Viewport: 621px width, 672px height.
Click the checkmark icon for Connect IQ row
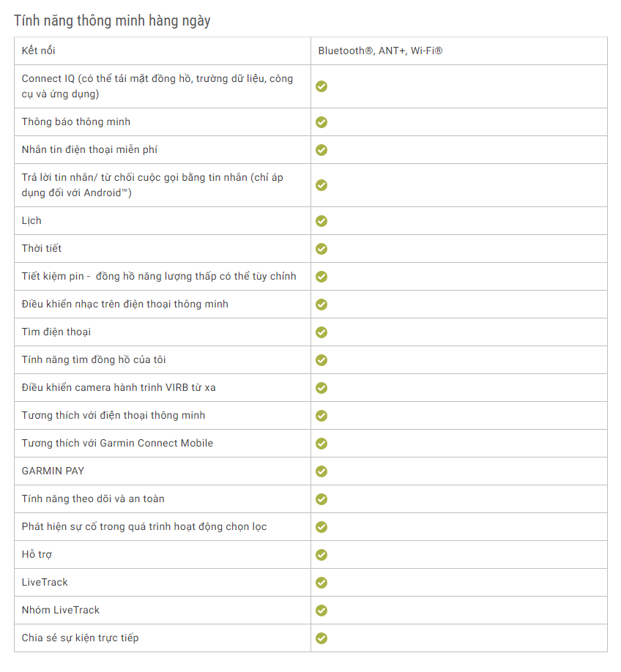pyautogui.click(x=321, y=86)
